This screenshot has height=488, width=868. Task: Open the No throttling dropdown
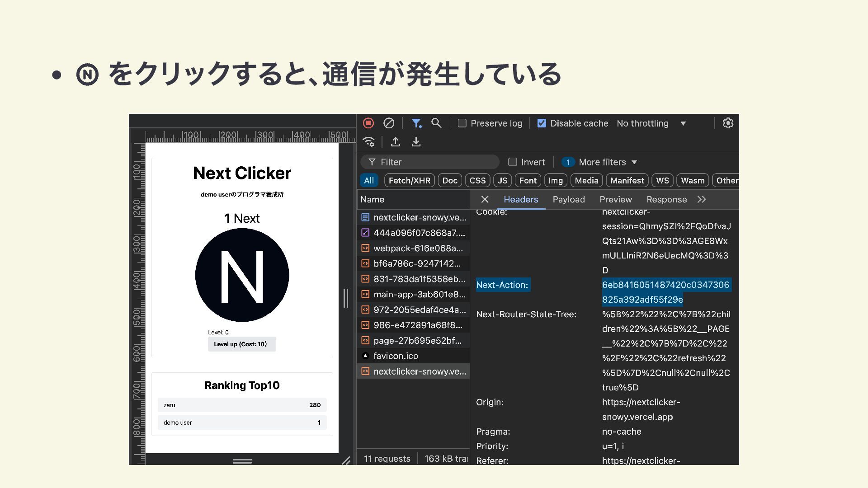point(651,123)
